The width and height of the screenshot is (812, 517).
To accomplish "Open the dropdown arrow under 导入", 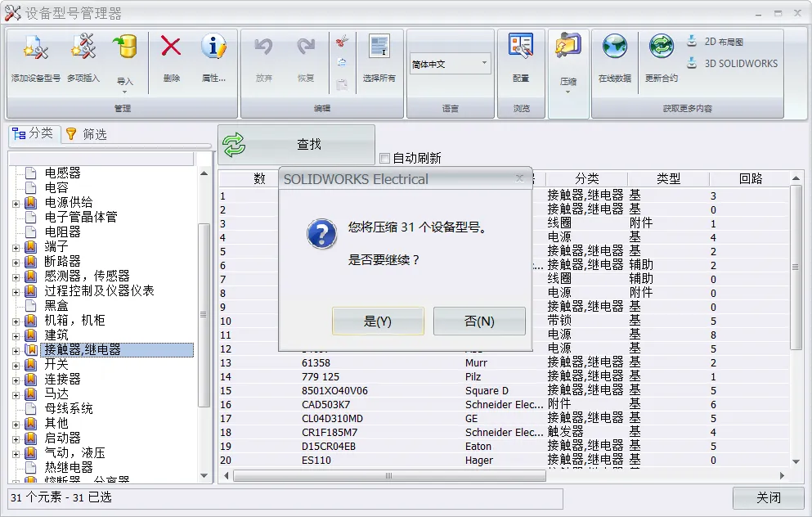I will pos(125,92).
